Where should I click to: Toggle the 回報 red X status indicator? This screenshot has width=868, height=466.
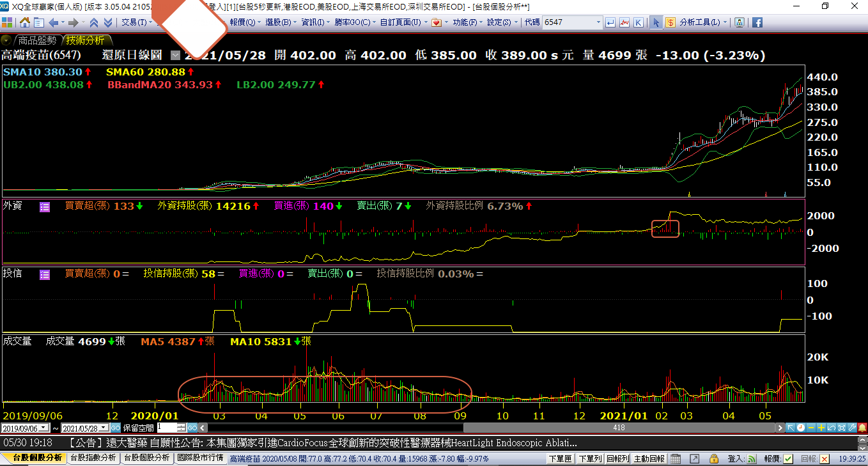point(825,458)
